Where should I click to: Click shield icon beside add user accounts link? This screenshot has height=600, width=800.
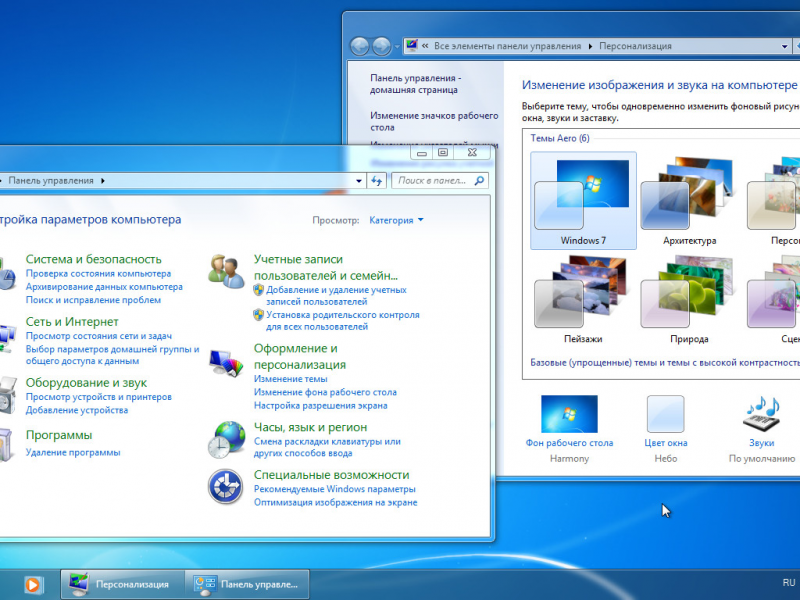coord(259,290)
